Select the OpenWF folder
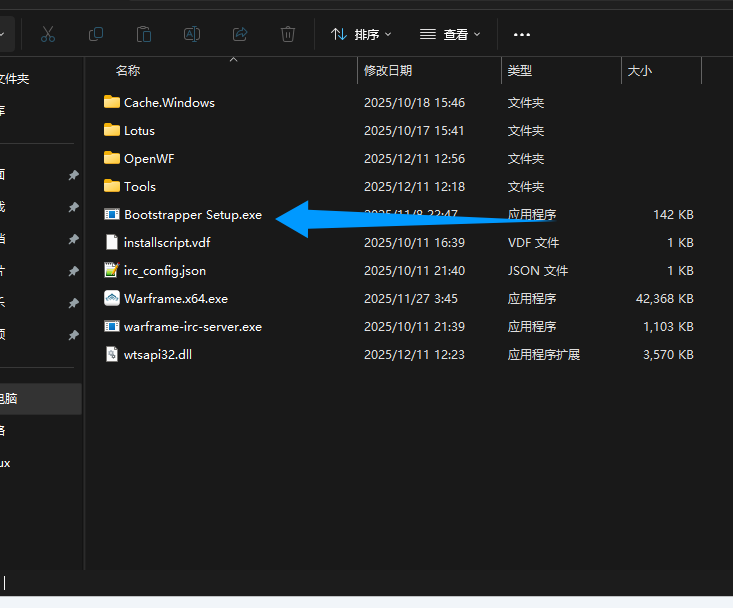The width and height of the screenshot is (733, 608). (149, 158)
